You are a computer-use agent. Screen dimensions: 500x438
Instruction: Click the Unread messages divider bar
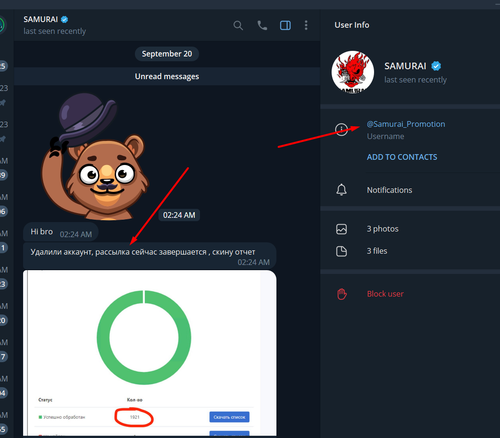[x=167, y=76]
